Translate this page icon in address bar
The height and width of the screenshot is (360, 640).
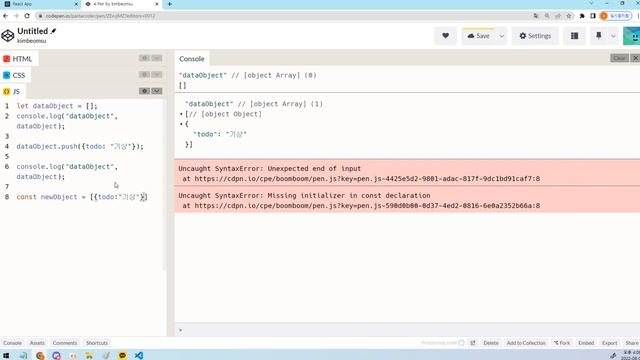tap(536, 16)
